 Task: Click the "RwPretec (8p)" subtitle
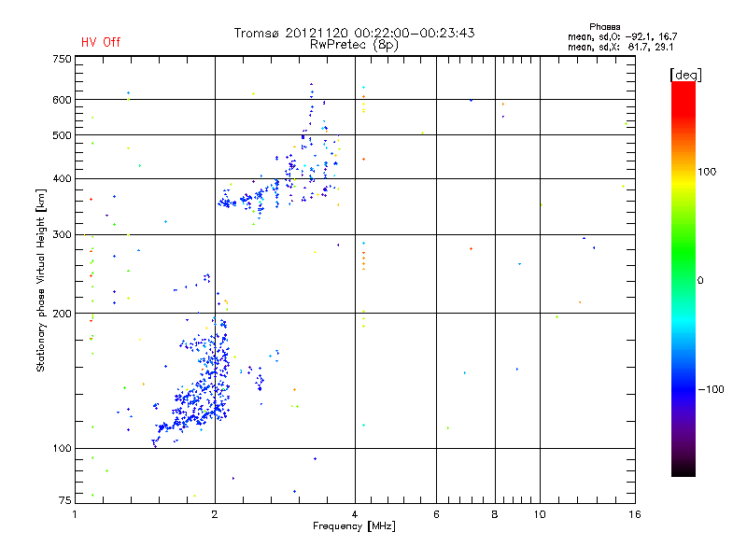coord(354,45)
